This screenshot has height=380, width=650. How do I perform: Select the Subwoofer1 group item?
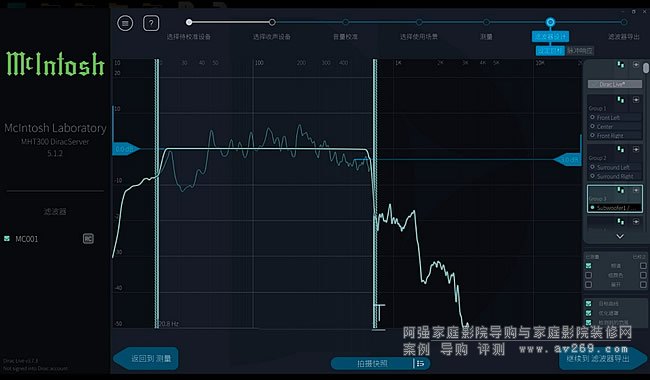point(615,208)
